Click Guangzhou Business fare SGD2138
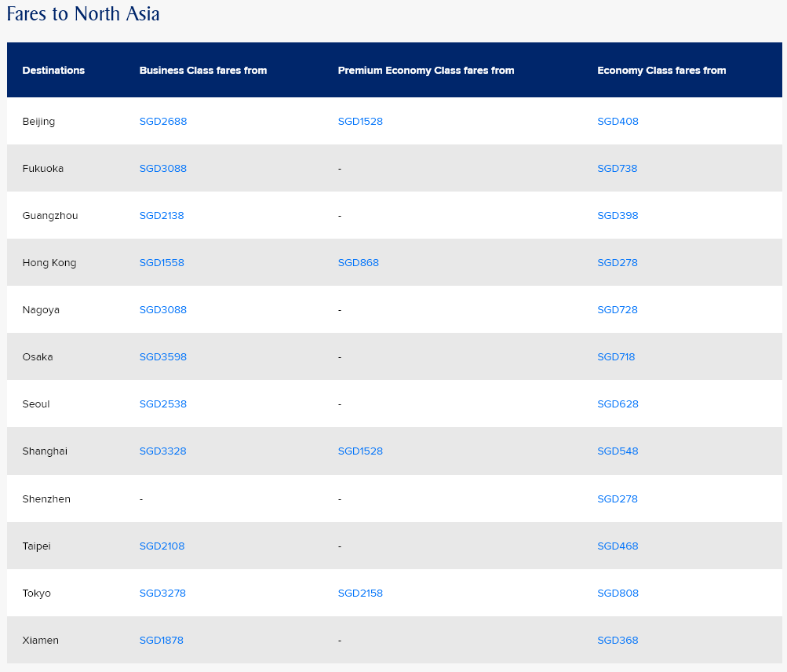Image resolution: width=787 pixels, height=672 pixels. [x=162, y=216]
